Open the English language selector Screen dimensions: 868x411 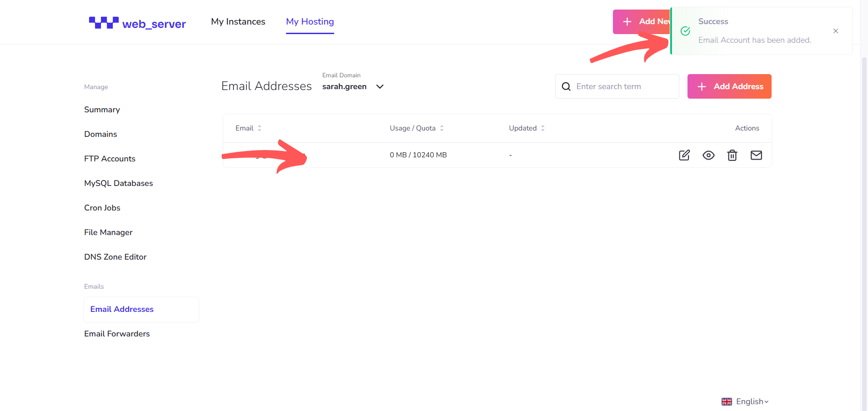[745, 401]
